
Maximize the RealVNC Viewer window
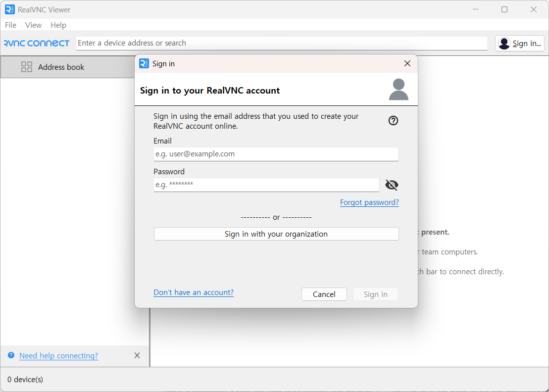(x=504, y=9)
